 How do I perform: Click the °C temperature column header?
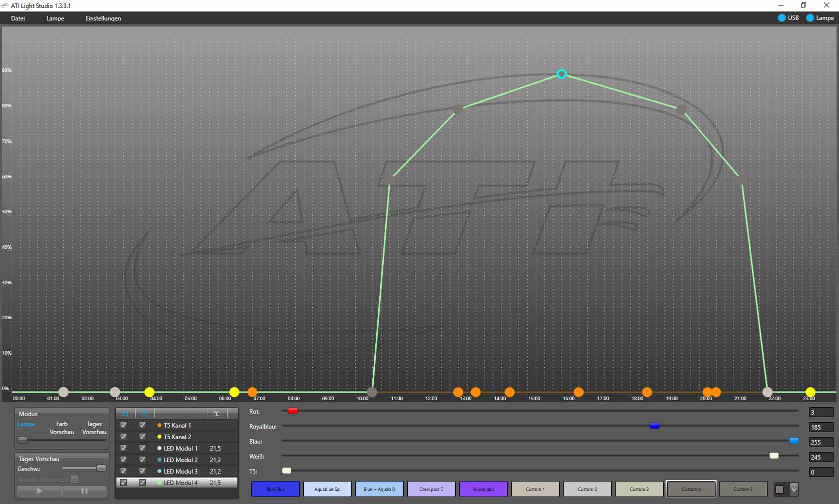point(216,414)
